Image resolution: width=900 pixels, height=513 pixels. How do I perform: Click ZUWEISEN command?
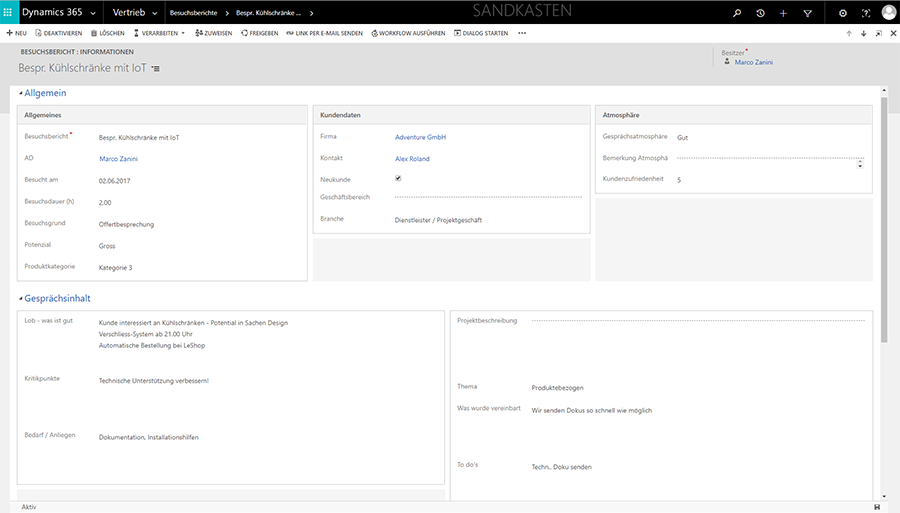214,33
